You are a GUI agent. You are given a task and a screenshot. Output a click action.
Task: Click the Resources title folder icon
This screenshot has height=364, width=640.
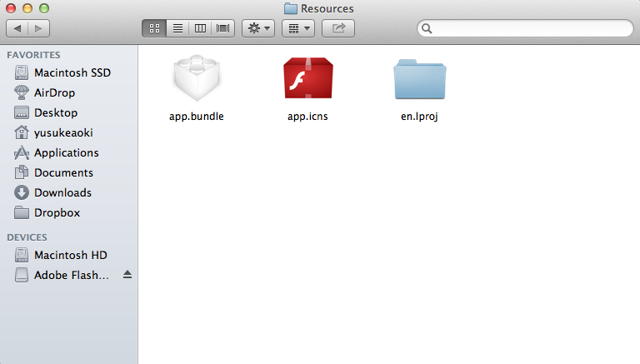291,8
